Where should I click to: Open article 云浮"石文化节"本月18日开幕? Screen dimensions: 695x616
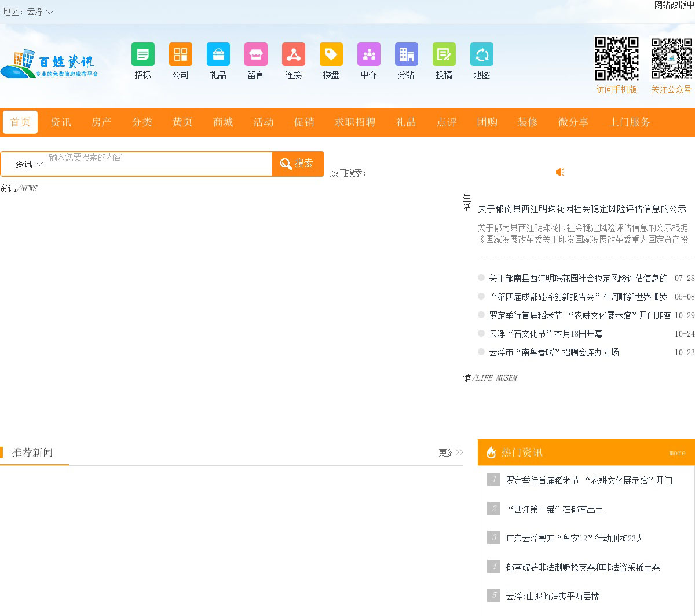[x=545, y=334]
